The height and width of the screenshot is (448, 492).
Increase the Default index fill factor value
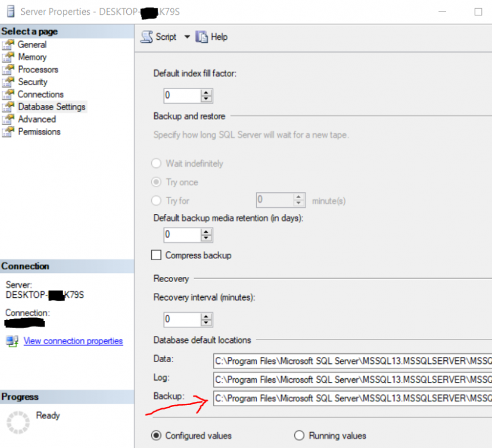click(206, 93)
